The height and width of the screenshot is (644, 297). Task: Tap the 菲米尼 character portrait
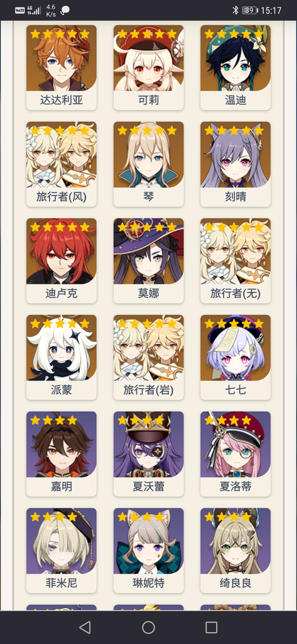coord(62,551)
